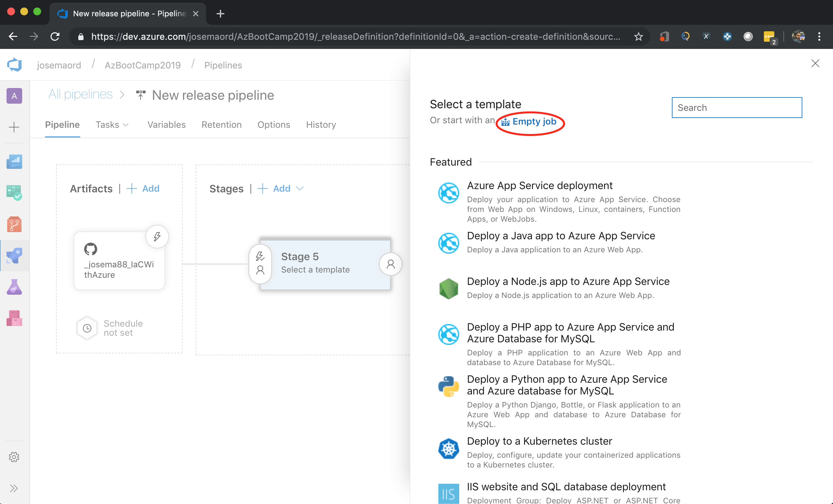Click Empty job link

tap(534, 121)
